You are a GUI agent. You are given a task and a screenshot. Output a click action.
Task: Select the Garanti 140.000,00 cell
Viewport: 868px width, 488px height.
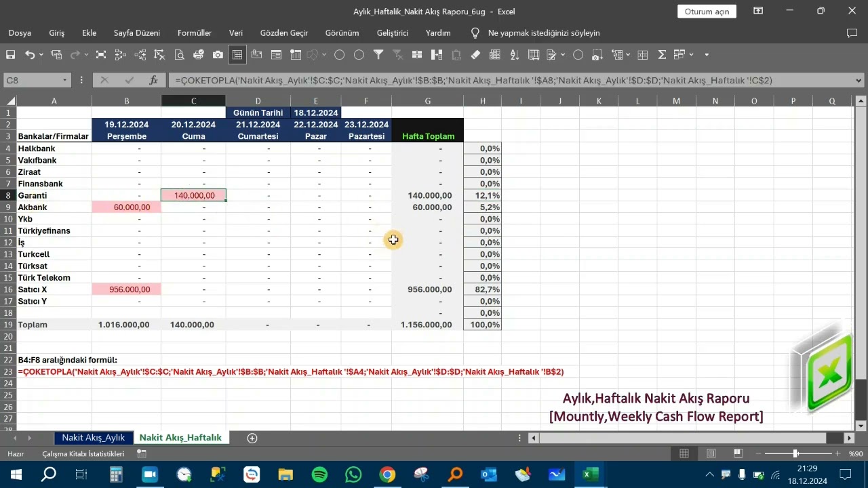pos(193,195)
